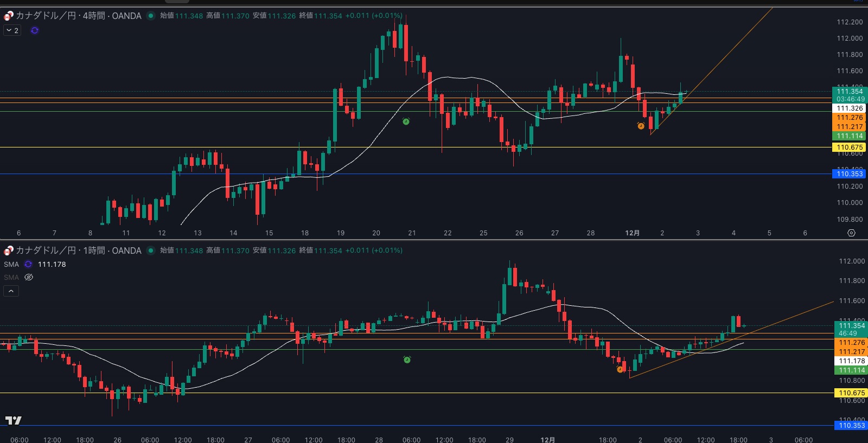Screen dimensions: 868x443
Task: Click the 12月 date label on the 4-hour time axis
Action: click(632, 233)
